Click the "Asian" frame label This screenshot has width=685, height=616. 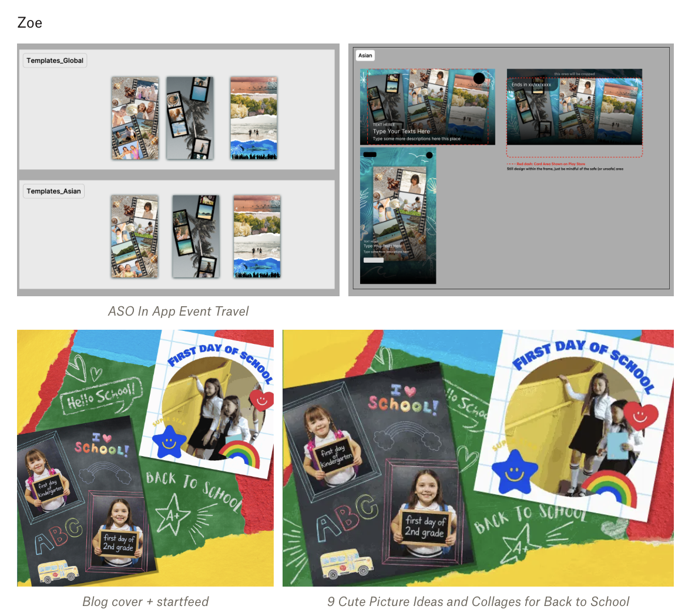point(365,55)
